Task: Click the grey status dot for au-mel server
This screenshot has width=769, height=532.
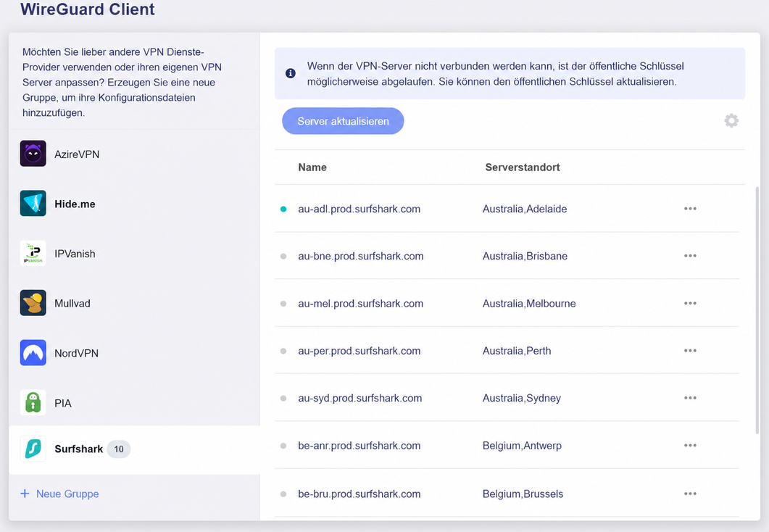Action: (283, 304)
